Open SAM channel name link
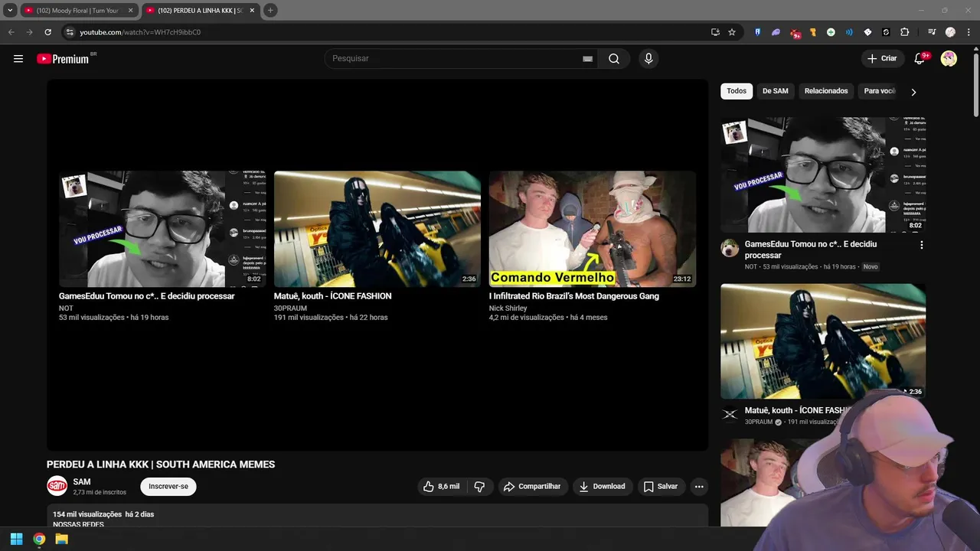 [x=82, y=481]
